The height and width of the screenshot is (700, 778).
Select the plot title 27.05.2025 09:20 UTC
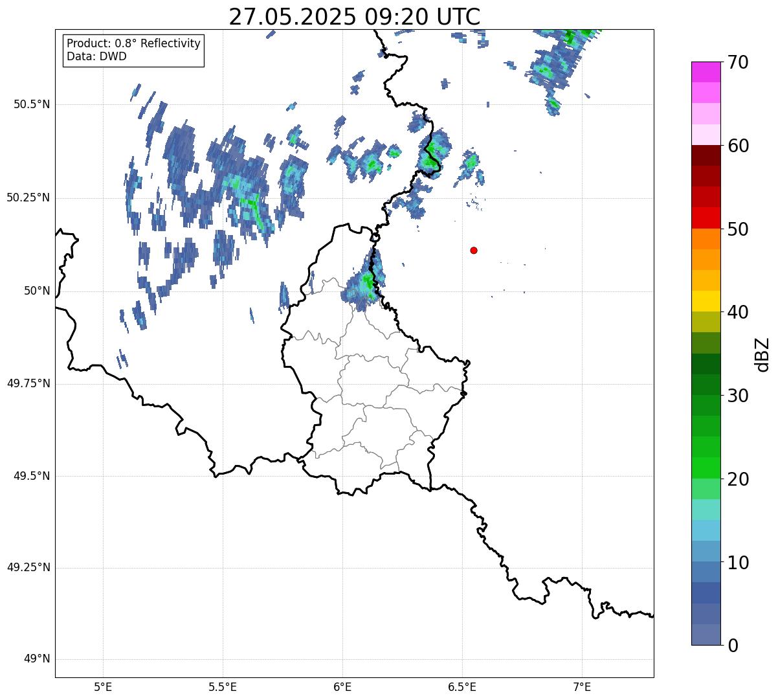tap(355, 16)
